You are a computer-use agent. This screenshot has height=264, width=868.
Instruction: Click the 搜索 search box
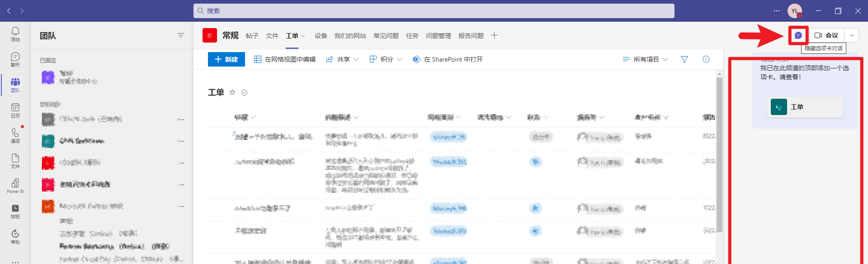coord(434,11)
